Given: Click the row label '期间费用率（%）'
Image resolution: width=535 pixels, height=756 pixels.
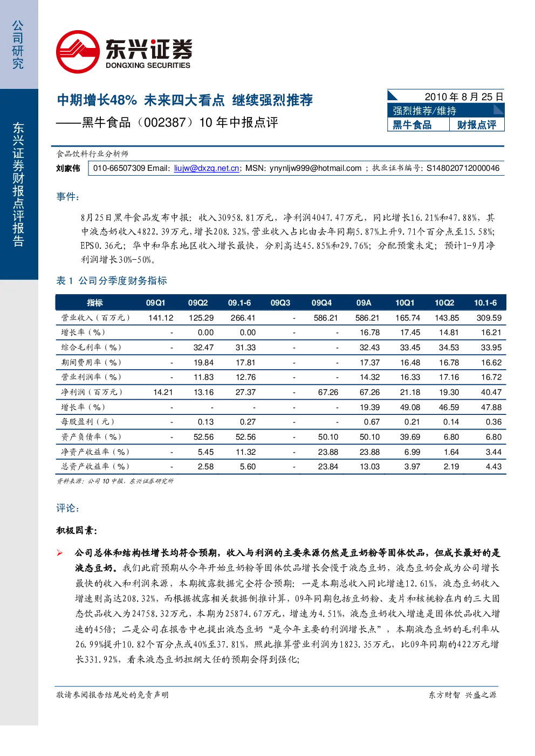Looking at the screenshot, I should pyautogui.click(x=91, y=363).
